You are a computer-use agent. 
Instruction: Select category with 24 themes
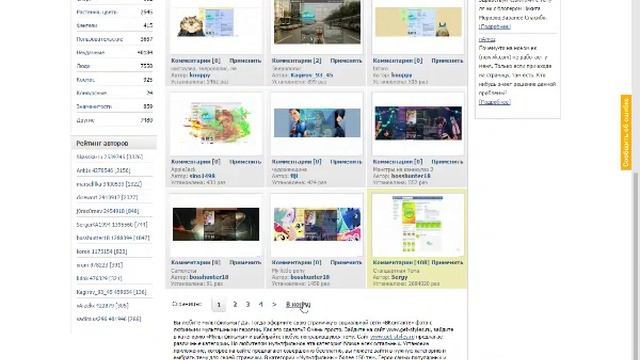[x=114, y=93]
